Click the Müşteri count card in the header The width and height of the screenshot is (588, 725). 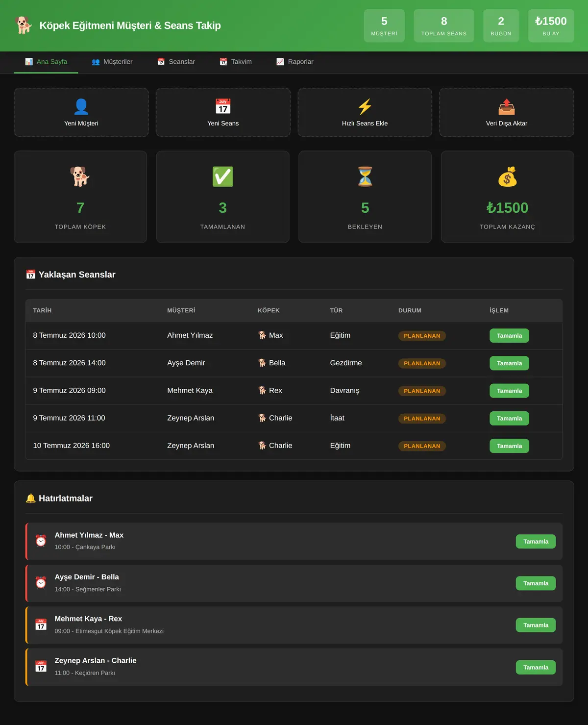[384, 26]
